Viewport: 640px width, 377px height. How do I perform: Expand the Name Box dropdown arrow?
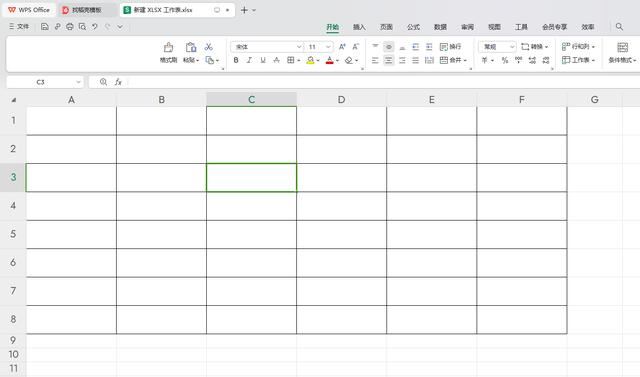coord(78,82)
